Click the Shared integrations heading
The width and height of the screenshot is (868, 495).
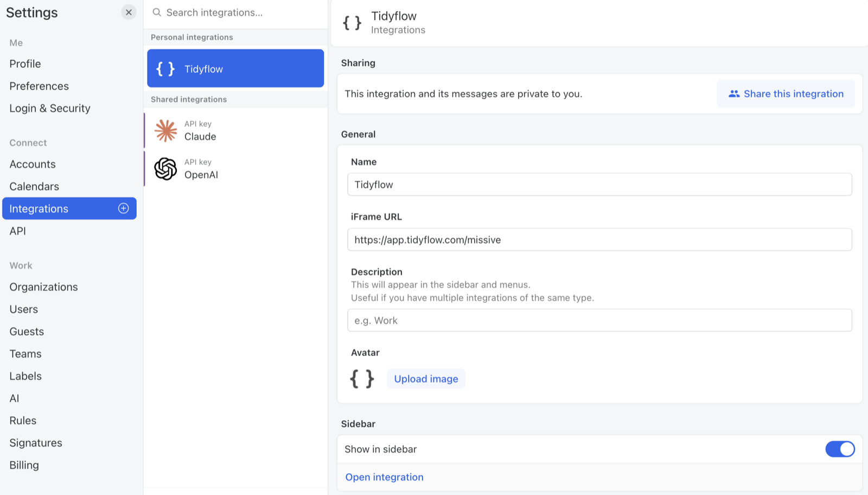coord(189,99)
